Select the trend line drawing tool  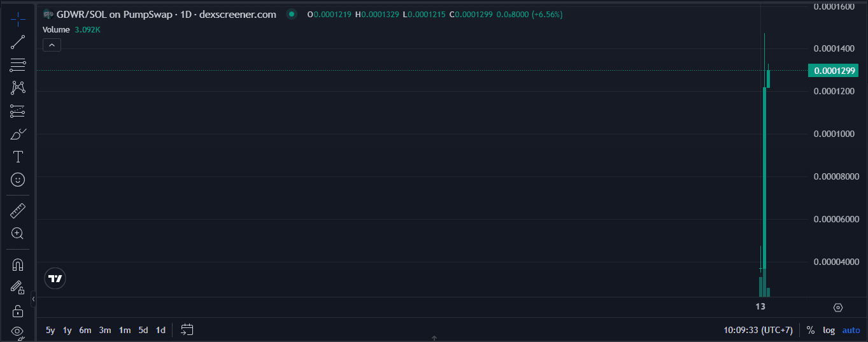pos(18,43)
